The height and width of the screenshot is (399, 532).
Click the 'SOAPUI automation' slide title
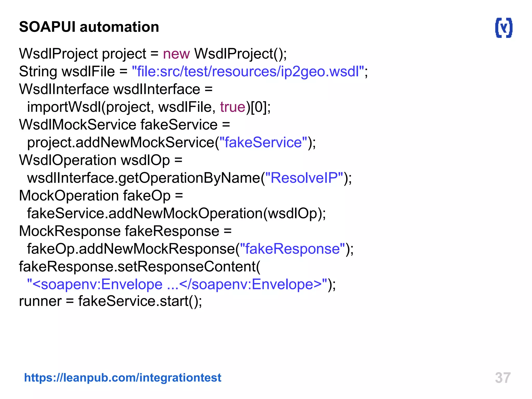click(x=89, y=27)
